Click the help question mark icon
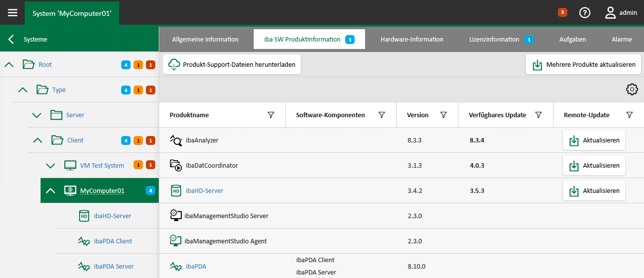Screen dimensions: 644x278 (585, 13)
